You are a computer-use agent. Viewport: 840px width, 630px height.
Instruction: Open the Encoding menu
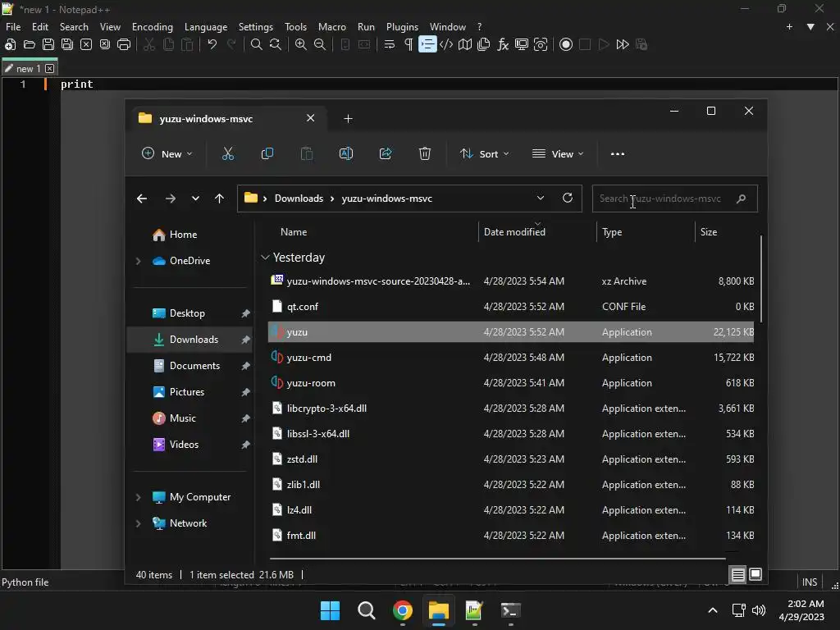pos(152,27)
